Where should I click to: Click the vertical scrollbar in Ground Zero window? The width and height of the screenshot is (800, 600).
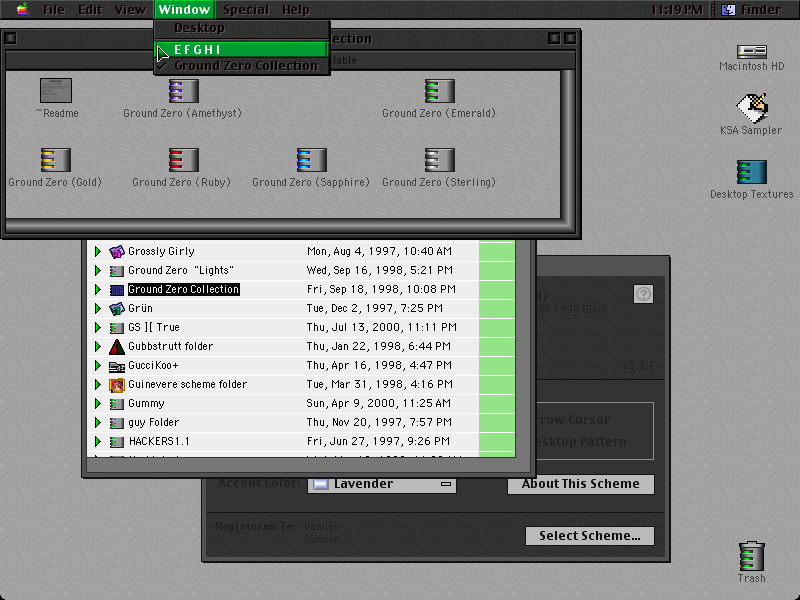568,144
